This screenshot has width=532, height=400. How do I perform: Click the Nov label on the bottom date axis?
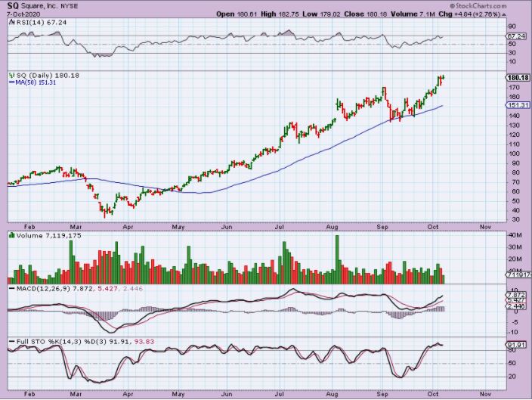coord(485,394)
